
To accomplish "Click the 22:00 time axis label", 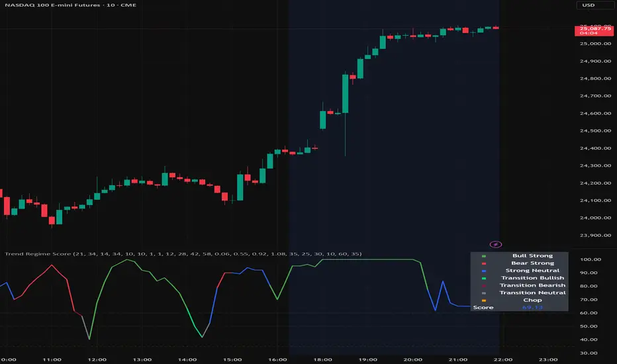I will 503,359.
